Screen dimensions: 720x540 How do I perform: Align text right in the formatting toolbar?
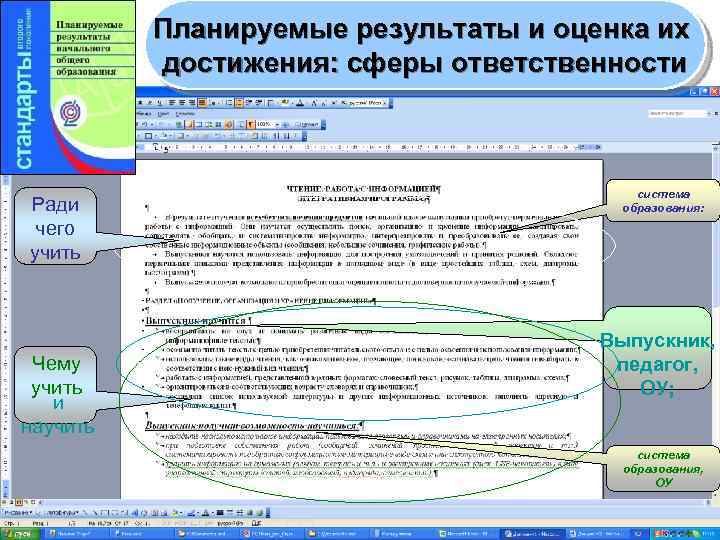point(192,102)
